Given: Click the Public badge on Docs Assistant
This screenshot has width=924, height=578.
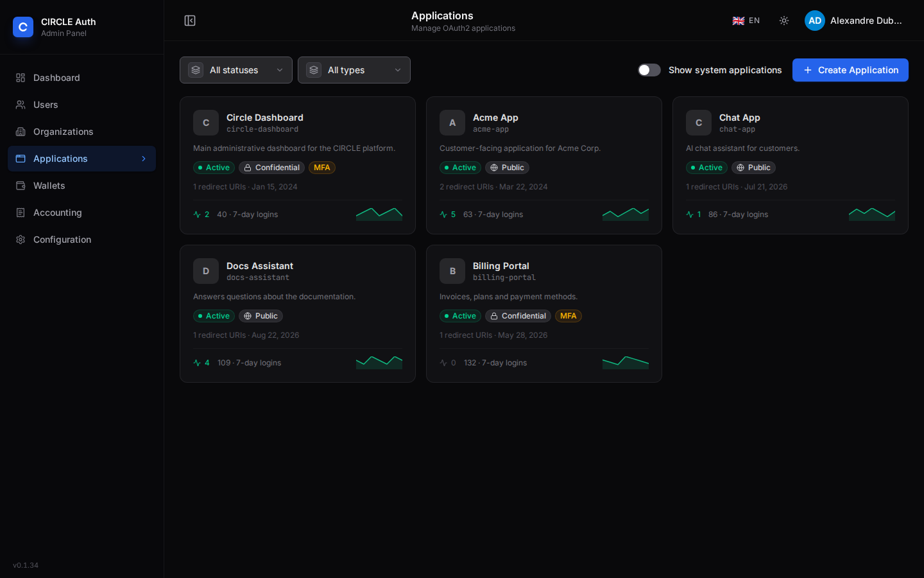Looking at the screenshot, I should click(261, 316).
